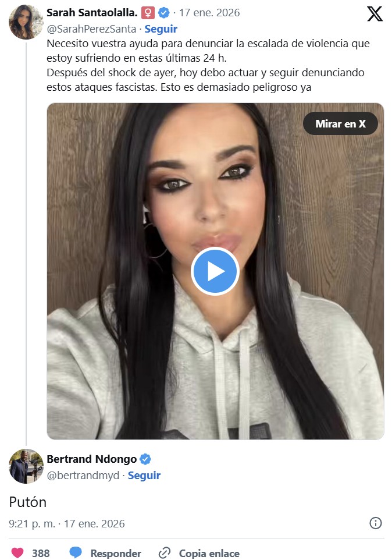Click the female symbol emoji in name
Viewport: 392px width, 560px height.
tap(148, 13)
